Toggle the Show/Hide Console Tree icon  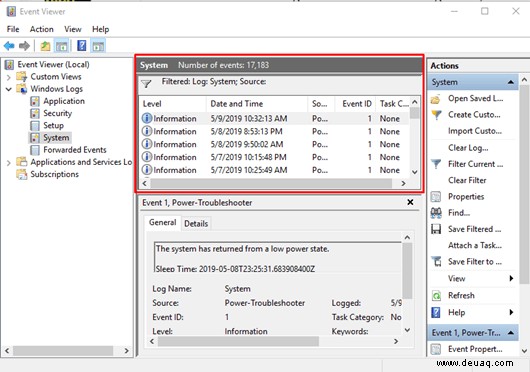point(62,46)
